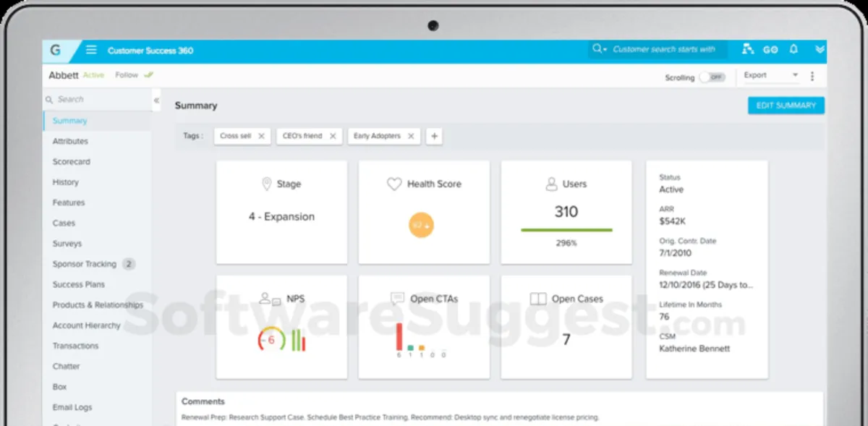This screenshot has width=868, height=426.
Task: Click the Lifetime In Months value 76
Action: pyautogui.click(x=664, y=317)
